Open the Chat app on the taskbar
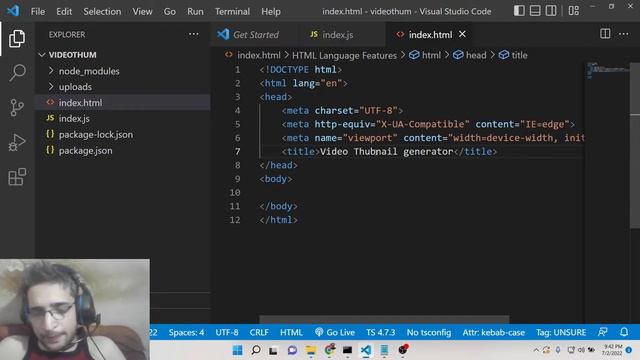 pos(292,350)
